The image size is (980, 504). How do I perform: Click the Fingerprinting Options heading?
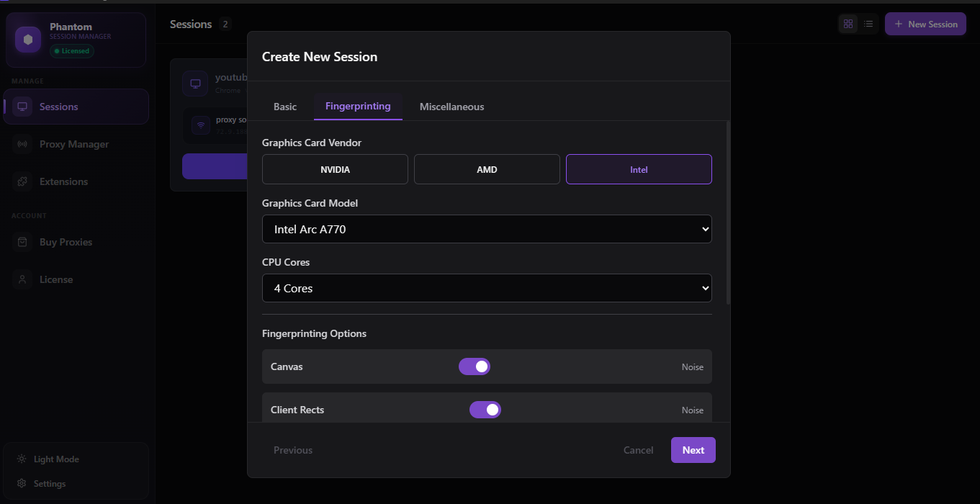314,333
